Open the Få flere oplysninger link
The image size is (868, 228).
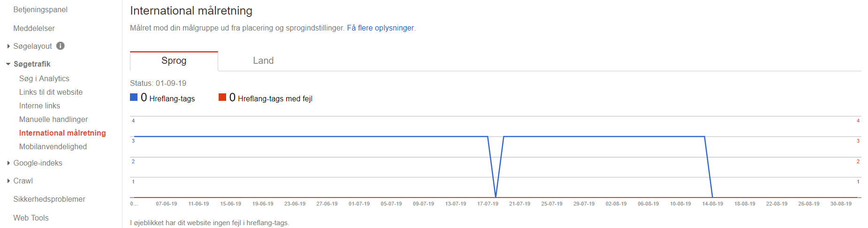click(380, 28)
